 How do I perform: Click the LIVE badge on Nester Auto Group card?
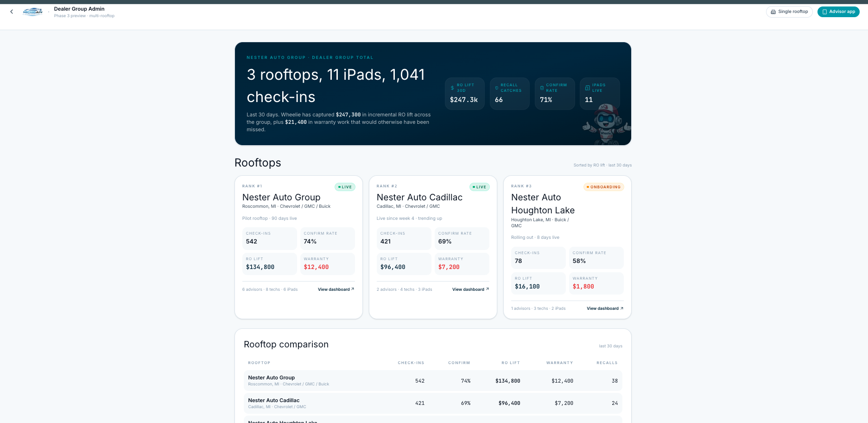(x=345, y=187)
